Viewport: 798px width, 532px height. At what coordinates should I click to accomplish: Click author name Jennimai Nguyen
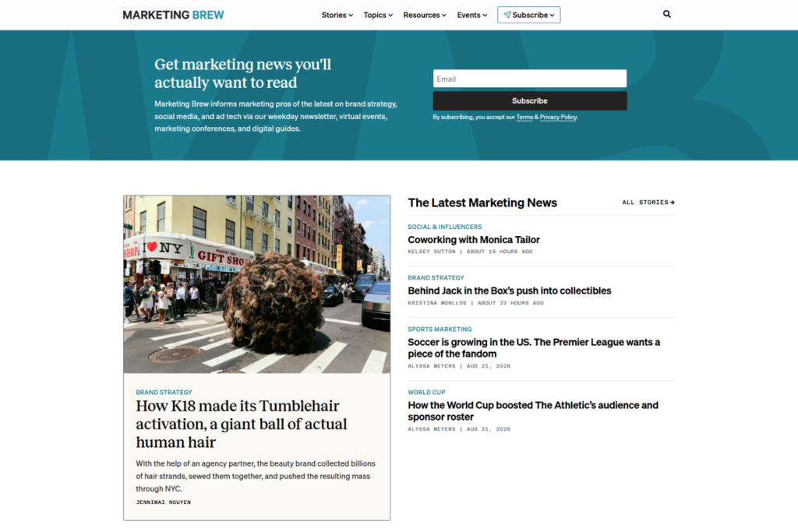(163, 502)
